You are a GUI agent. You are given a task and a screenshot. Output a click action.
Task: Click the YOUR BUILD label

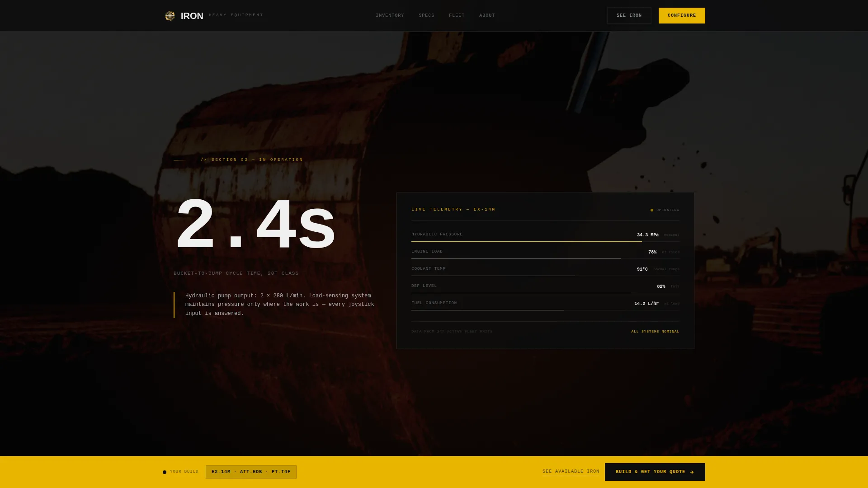click(184, 472)
